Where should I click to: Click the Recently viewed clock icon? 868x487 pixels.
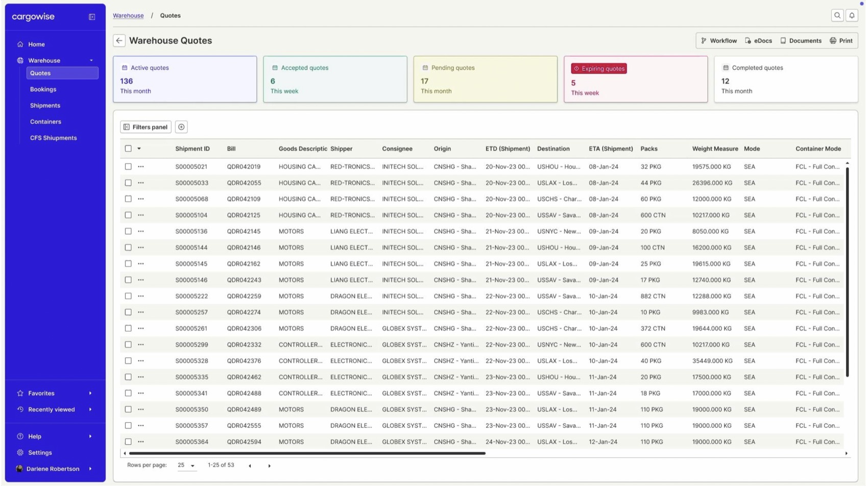(20, 409)
